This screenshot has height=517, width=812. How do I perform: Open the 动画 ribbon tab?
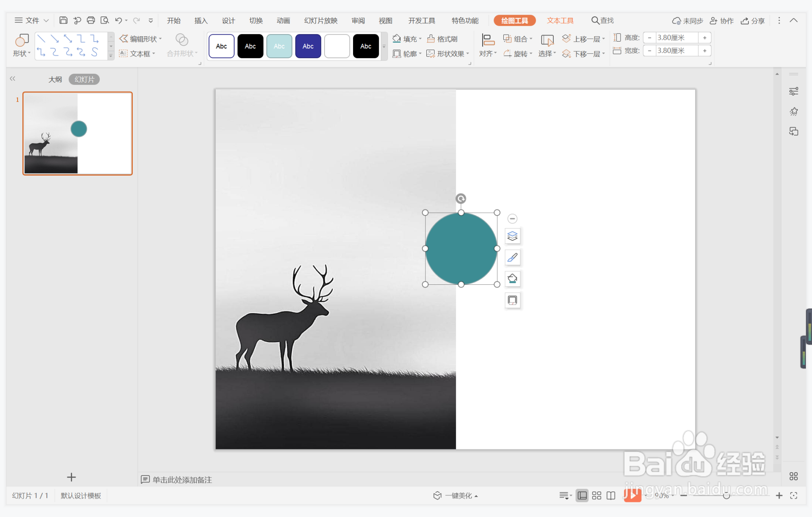click(x=283, y=21)
